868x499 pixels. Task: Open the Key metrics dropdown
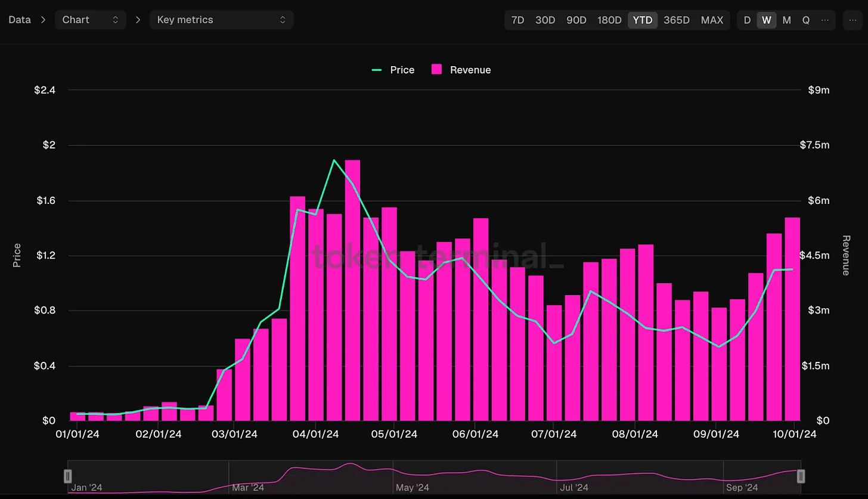pos(222,20)
